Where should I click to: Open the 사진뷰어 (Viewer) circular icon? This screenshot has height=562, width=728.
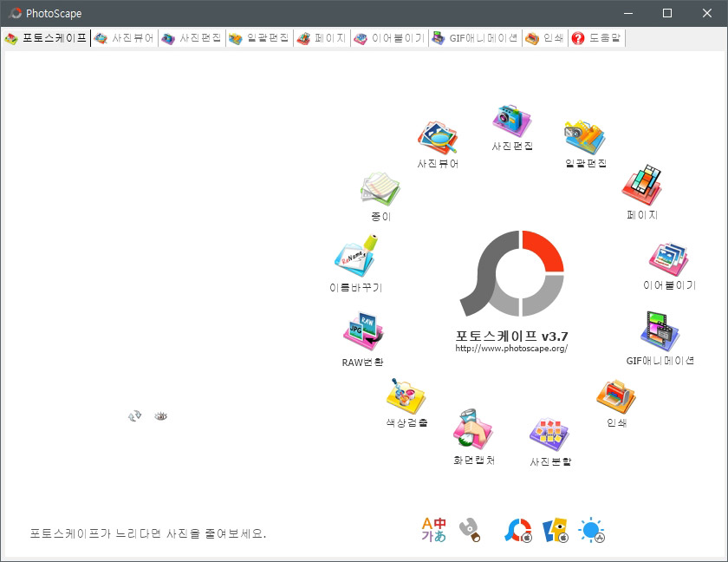tap(438, 138)
